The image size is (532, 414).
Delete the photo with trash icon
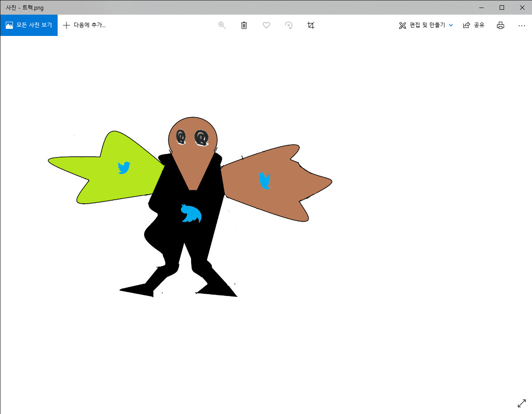[244, 25]
